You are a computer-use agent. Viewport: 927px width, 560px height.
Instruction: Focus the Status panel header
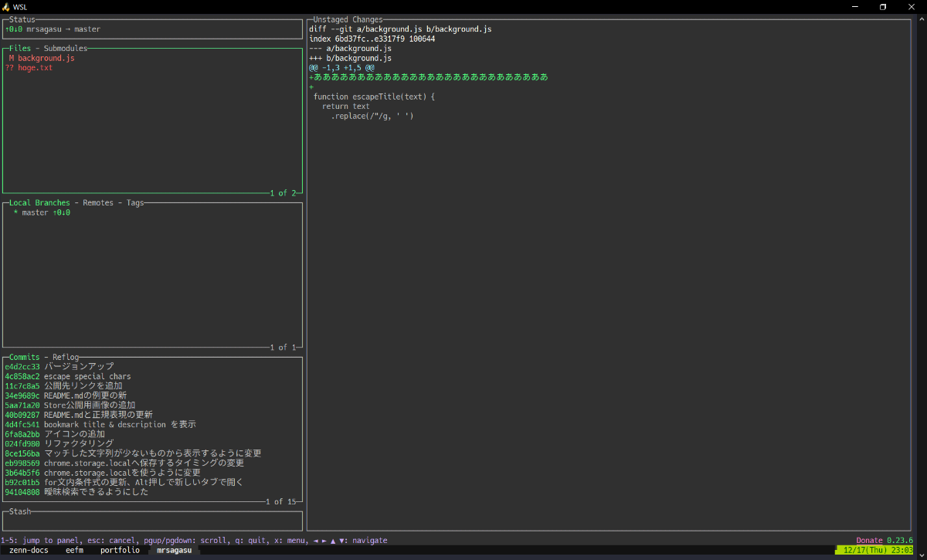click(x=22, y=19)
